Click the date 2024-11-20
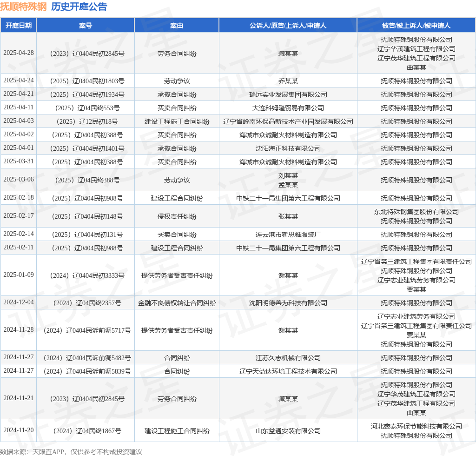The image size is (476, 456). pos(19,430)
